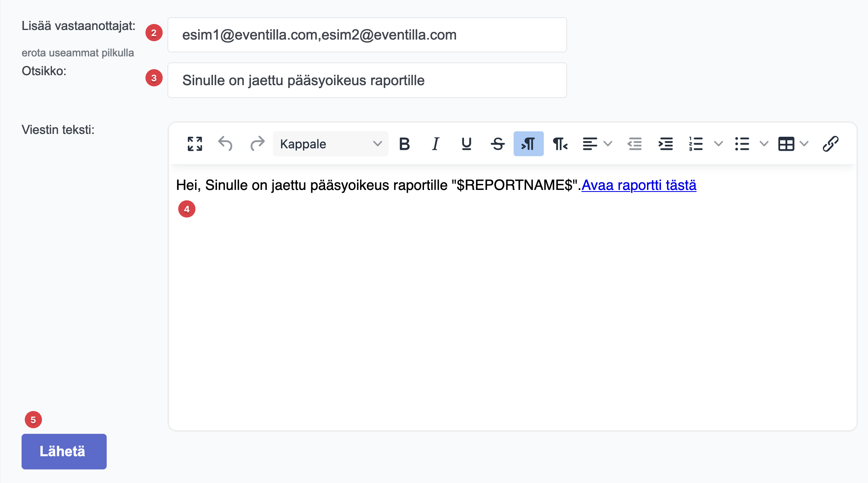868x483 pixels.
Task: Open the 'Avaa raportti tästä' link
Action: click(639, 185)
